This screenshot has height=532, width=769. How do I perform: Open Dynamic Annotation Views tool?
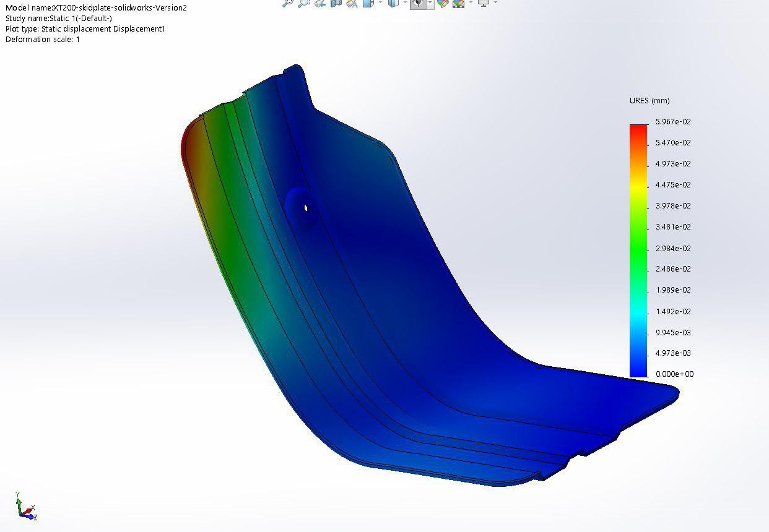point(352,3)
